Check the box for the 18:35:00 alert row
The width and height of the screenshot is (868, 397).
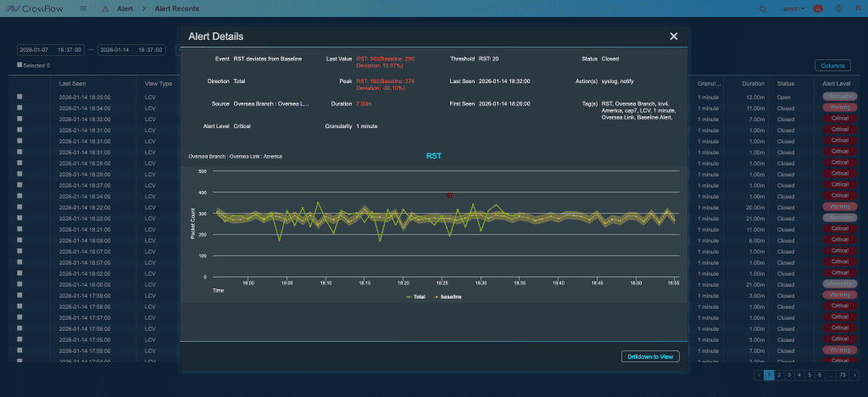(20, 98)
